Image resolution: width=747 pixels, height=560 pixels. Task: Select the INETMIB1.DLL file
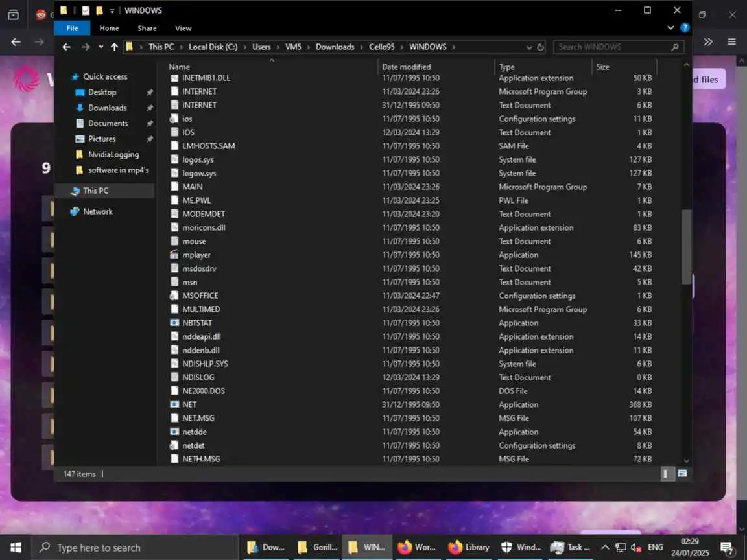[206, 78]
